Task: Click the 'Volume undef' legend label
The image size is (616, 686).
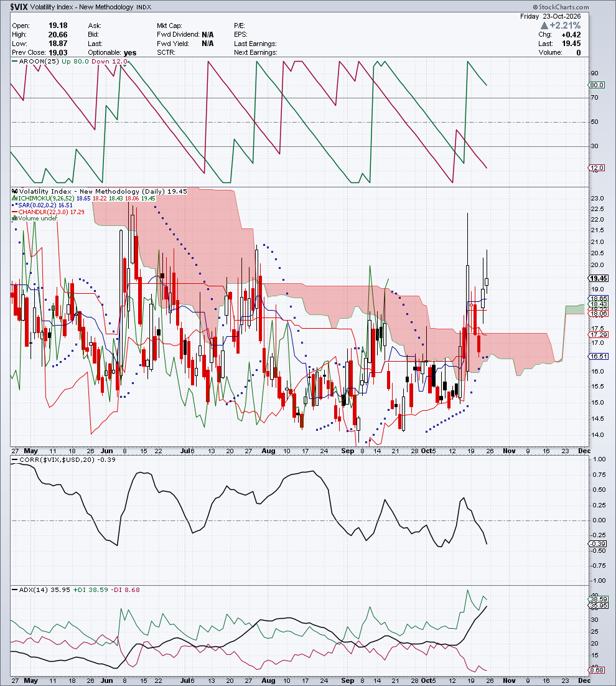Action: pyautogui.click(x=37, y=218)
